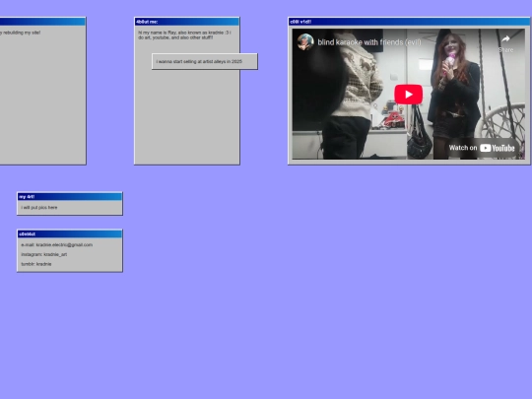
Task: Open the video title 'blind karaoke with friends (evil)'
Action: (x=369, y=42)
